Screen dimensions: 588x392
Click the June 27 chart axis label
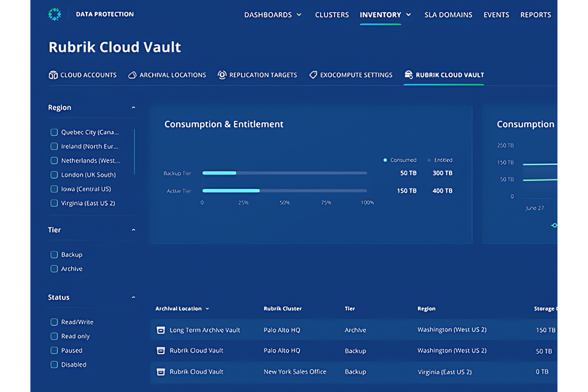pyautogui.click(x=534, y=208)
